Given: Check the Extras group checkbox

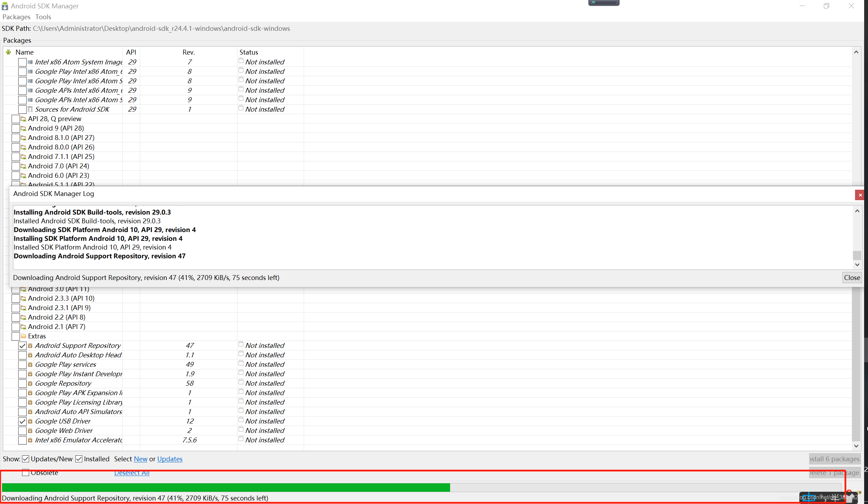Looking at the screenshot, I should 16,336.
